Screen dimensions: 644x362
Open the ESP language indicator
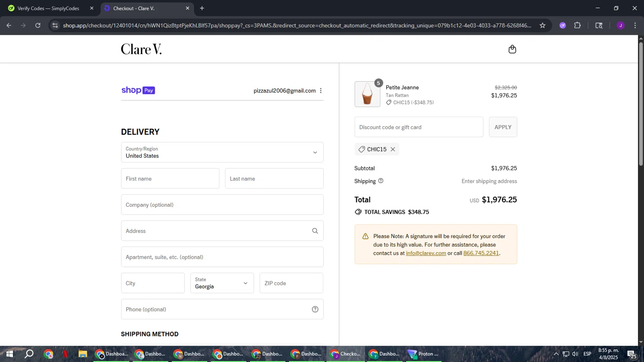587,354
